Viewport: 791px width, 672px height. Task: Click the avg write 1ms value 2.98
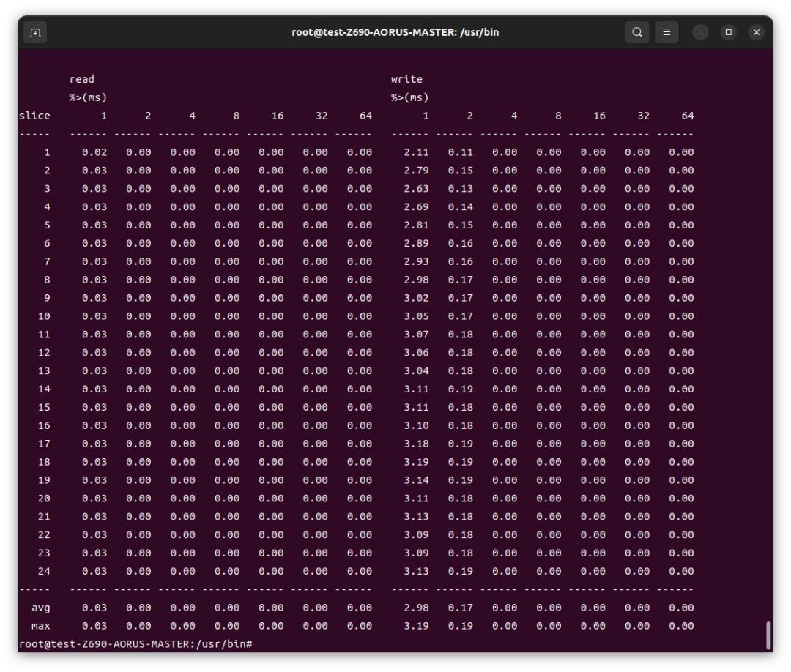pyautogui.click(x=416, y=608)
